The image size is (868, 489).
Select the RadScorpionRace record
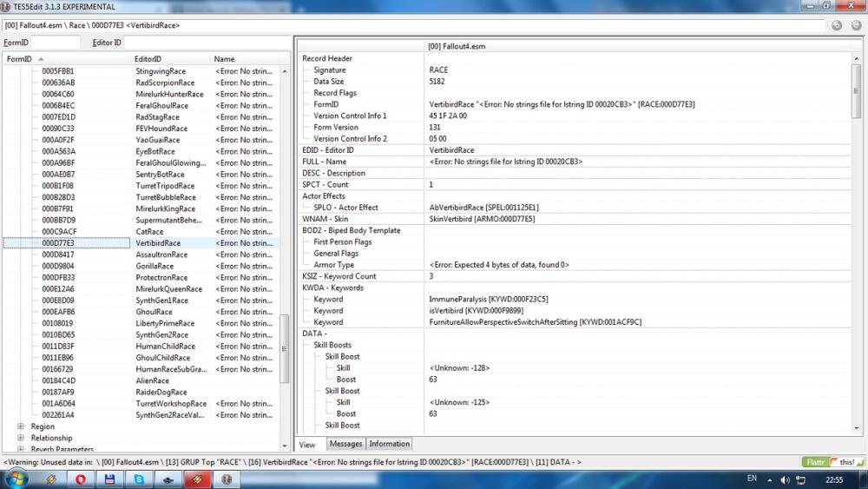165,83
